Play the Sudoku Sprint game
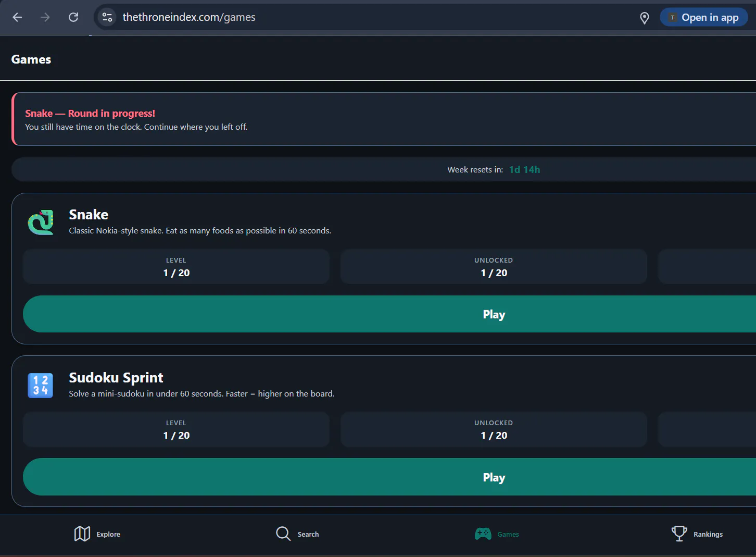The height and width of the screenshot is (557, 756). click(x=389, y=477)
